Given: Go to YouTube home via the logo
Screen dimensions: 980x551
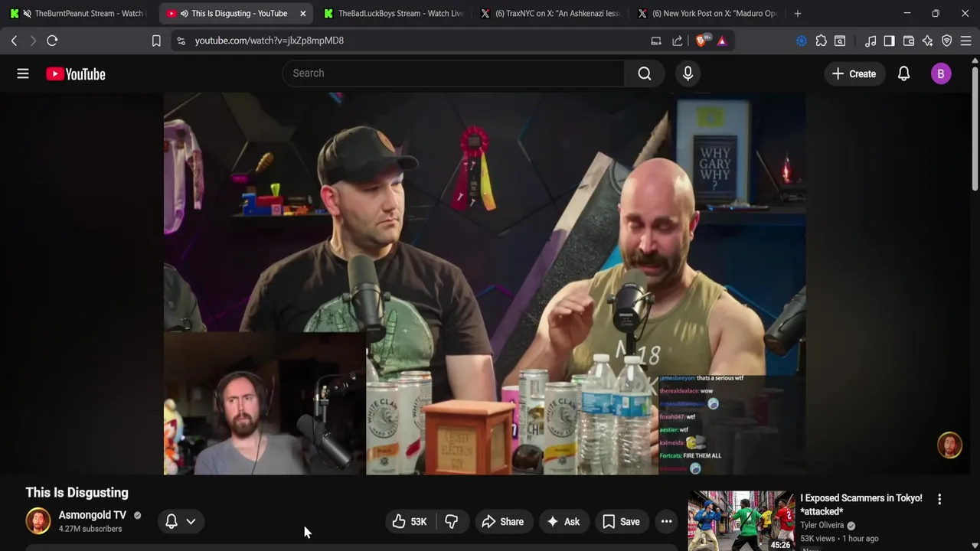Looking at the screenshot, I should pyautogui.click(x=75, y=73).
